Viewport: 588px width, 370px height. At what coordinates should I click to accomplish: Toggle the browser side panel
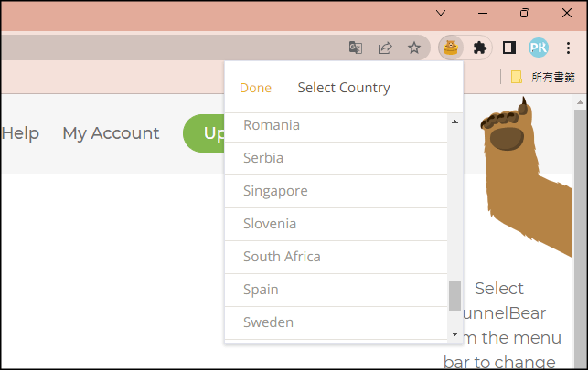[x=509, y=48]
